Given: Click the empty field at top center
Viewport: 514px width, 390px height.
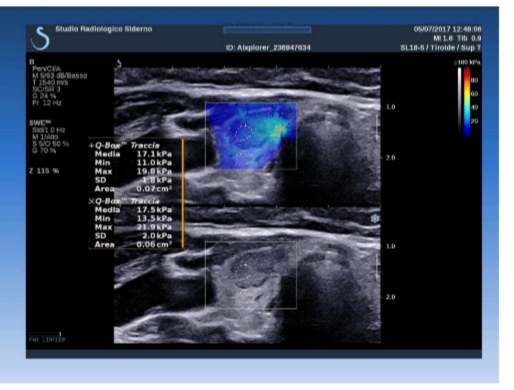Looking at the screenshot, I should click(x=267, y=30).
